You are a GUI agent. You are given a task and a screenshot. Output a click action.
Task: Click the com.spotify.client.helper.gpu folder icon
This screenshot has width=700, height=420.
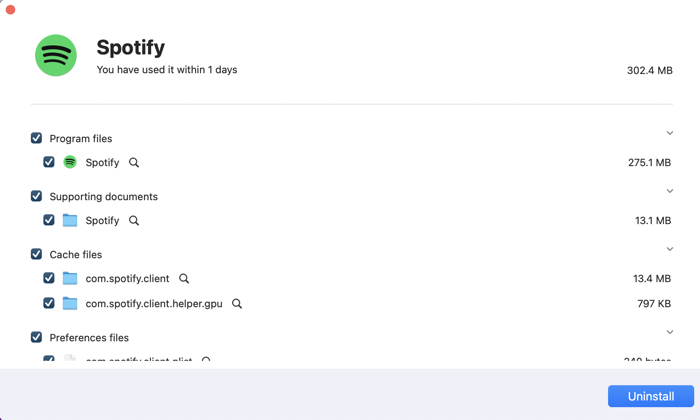point(70,303)
